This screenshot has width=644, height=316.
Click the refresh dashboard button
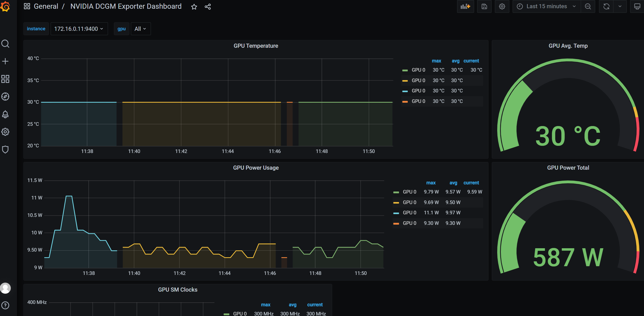[x=606, y=6]
